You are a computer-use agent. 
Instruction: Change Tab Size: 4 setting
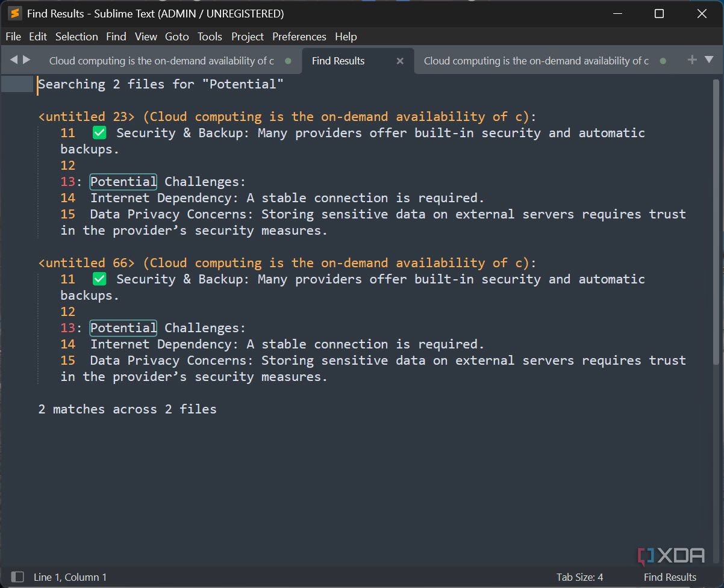pos(579,577)
